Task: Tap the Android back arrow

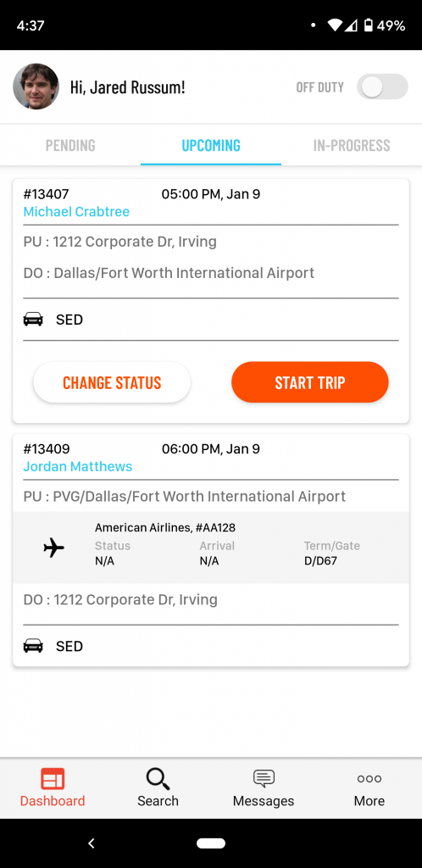Action: pyautogui.click(x=92, y=843)
